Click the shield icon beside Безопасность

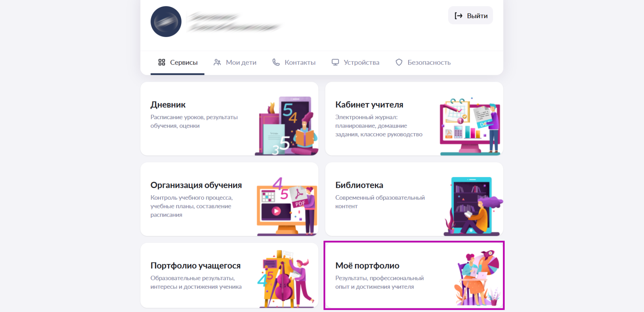coord(399,62)
